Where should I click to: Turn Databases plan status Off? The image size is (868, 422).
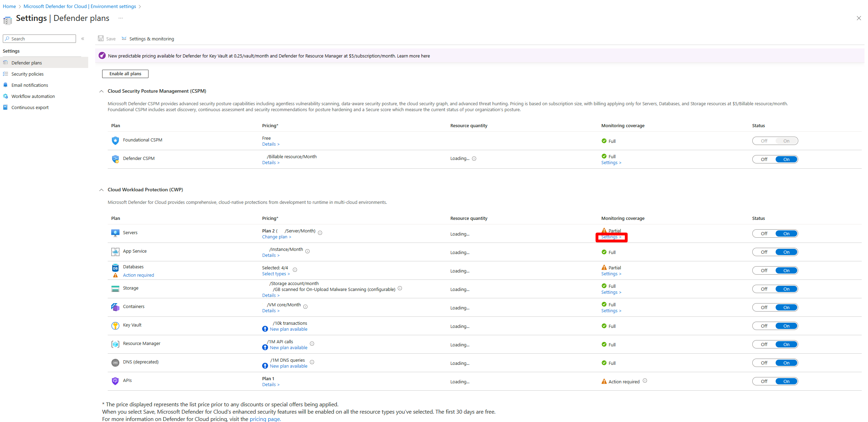764,270
